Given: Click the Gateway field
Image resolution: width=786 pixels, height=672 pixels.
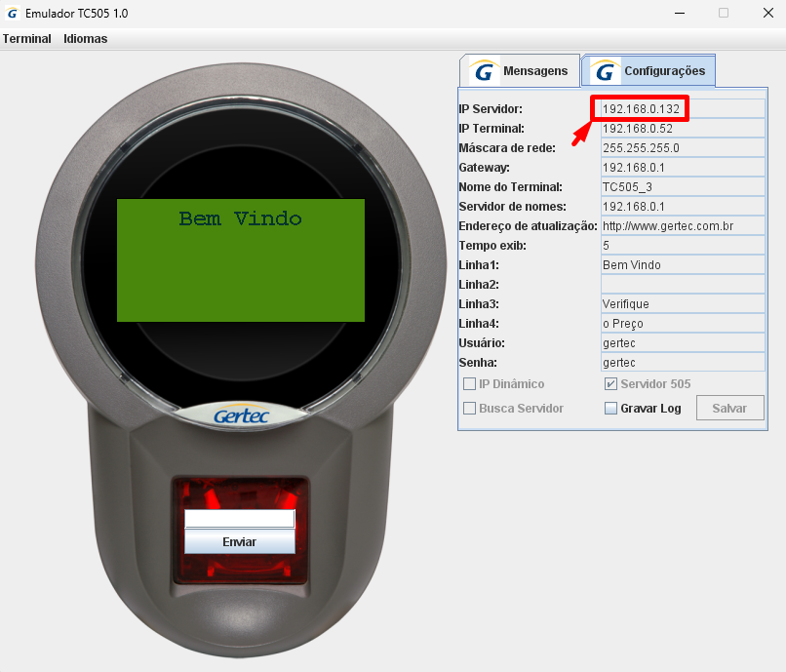Looking at the screenshot, I should 683,168.
